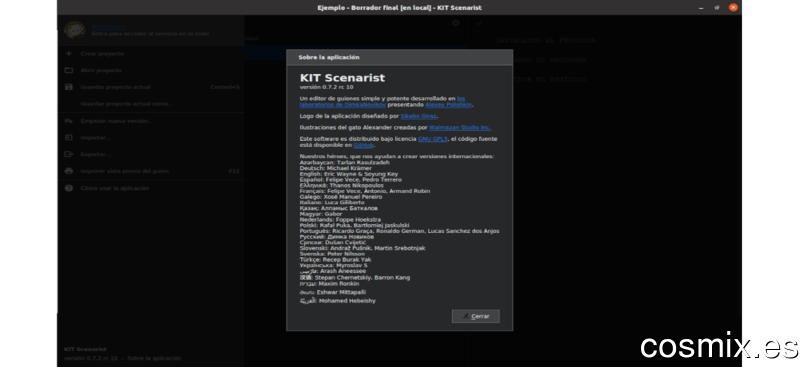The image size is (800, 367).
Task: Click the Exportar arrow icon
Action: tap(69, 154)
